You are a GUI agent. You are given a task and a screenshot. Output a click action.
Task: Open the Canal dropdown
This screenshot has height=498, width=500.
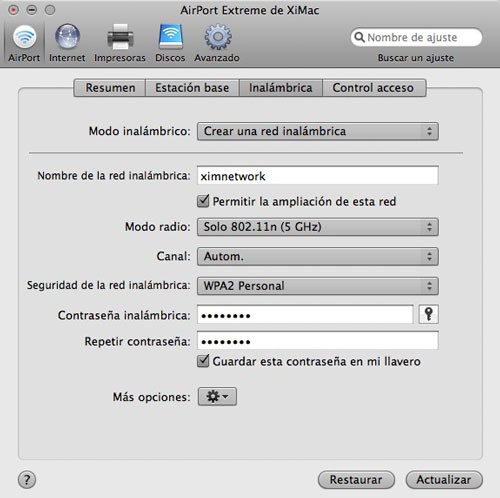coord(318,256)
